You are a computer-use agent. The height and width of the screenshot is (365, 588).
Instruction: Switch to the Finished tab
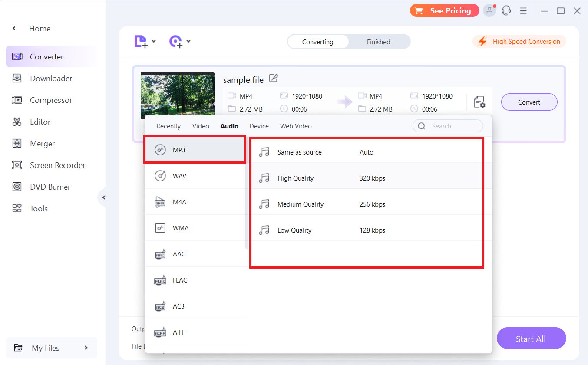(x=378, y=42)
